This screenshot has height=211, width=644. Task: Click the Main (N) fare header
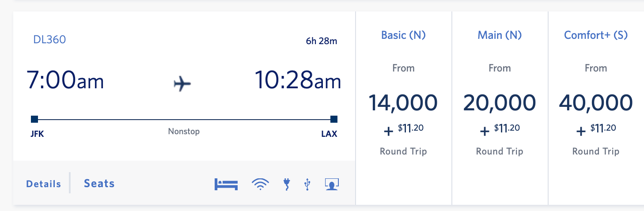[500, 35]
